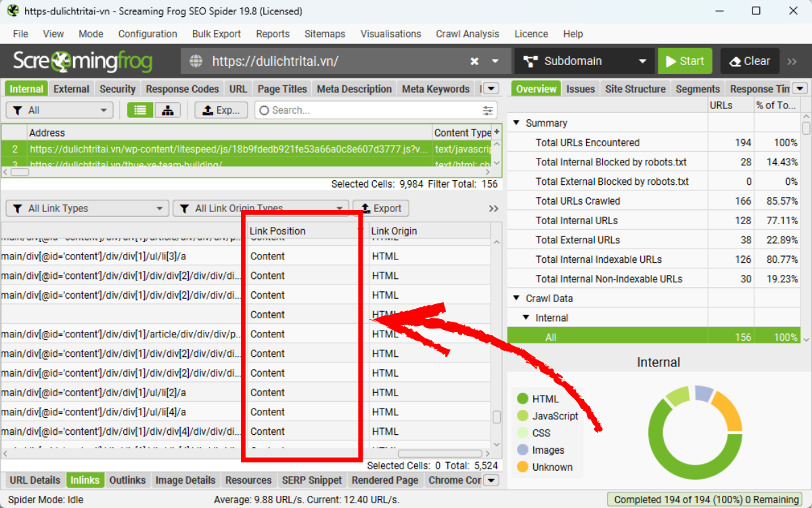Switch to tree view in the address list
The height and width of the screenshot is (508, 812).
[x=167, y=109]
